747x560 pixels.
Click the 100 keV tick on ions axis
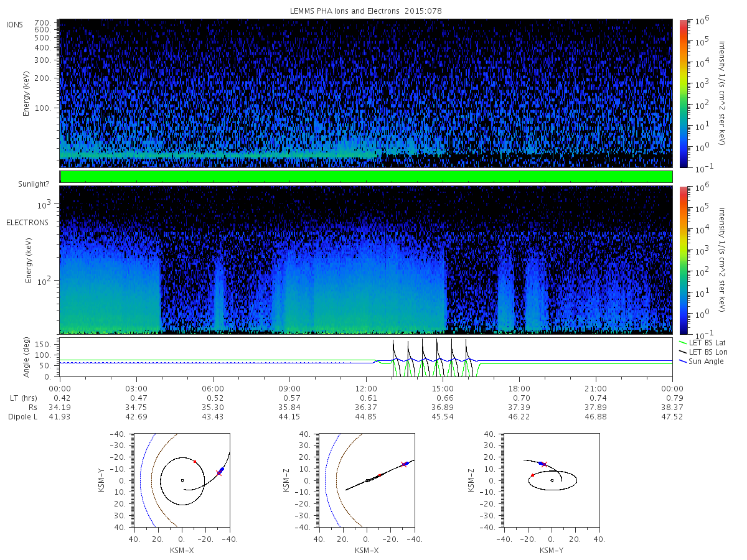click(48, 108)
